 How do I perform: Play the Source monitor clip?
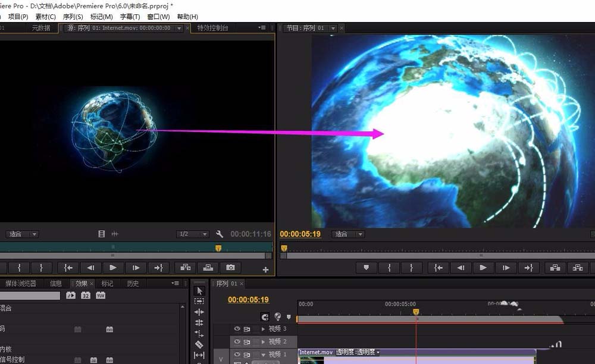[x=113, y=268]
